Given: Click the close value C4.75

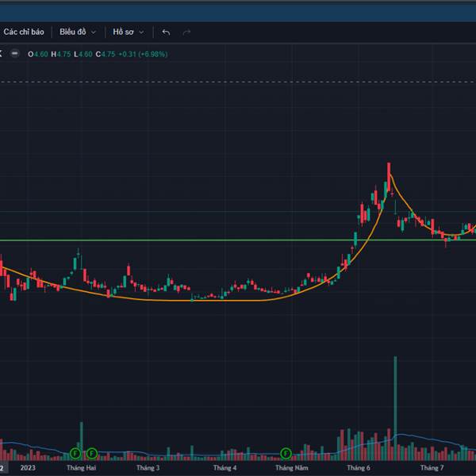Looking at the screenshot, I should [x=106, y=54].
